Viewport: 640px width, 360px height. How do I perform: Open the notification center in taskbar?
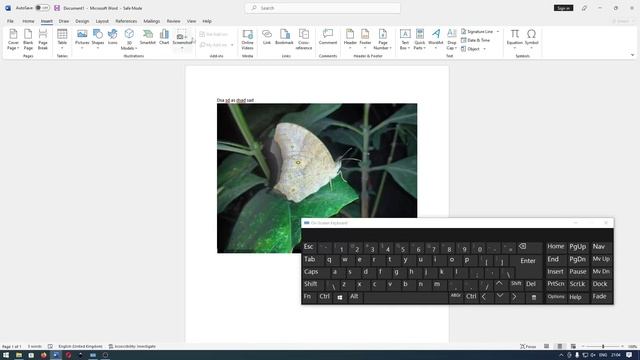(x=629, y=355)
